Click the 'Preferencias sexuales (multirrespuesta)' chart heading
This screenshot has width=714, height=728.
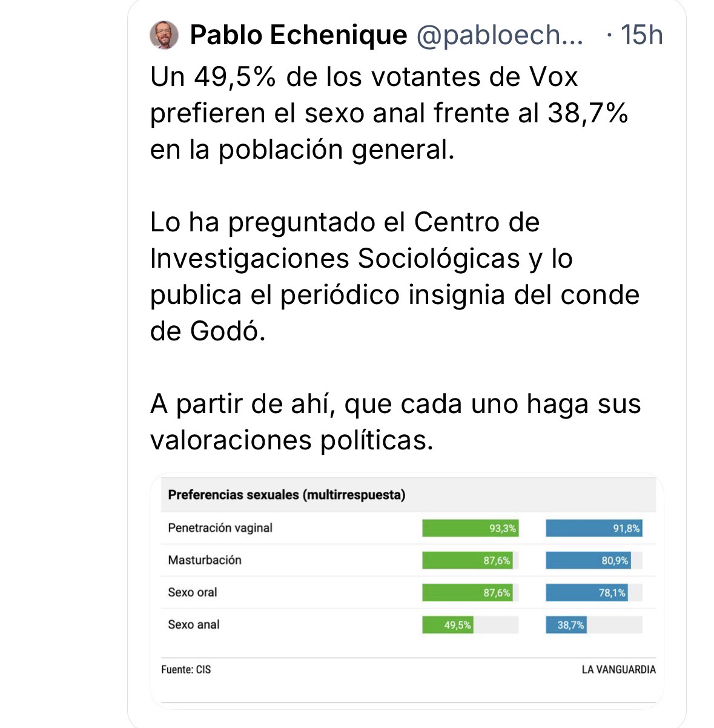click(286, 495)
